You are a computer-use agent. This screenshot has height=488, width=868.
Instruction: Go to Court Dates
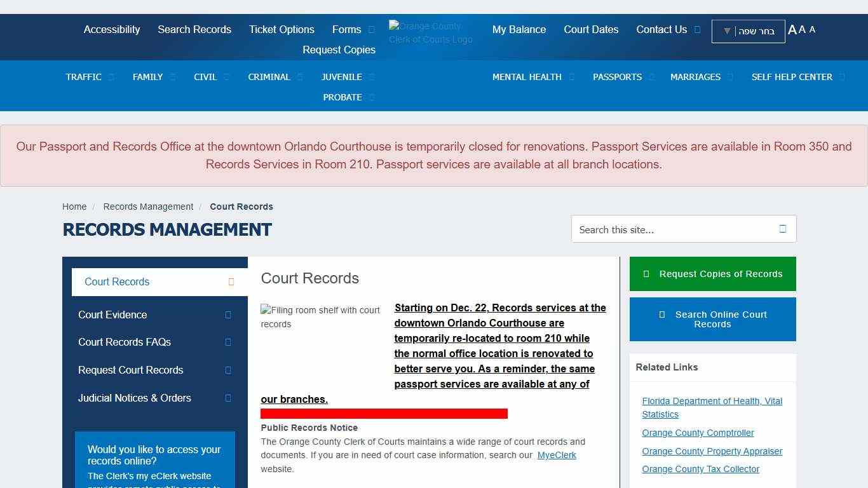(x=591, y=30)
